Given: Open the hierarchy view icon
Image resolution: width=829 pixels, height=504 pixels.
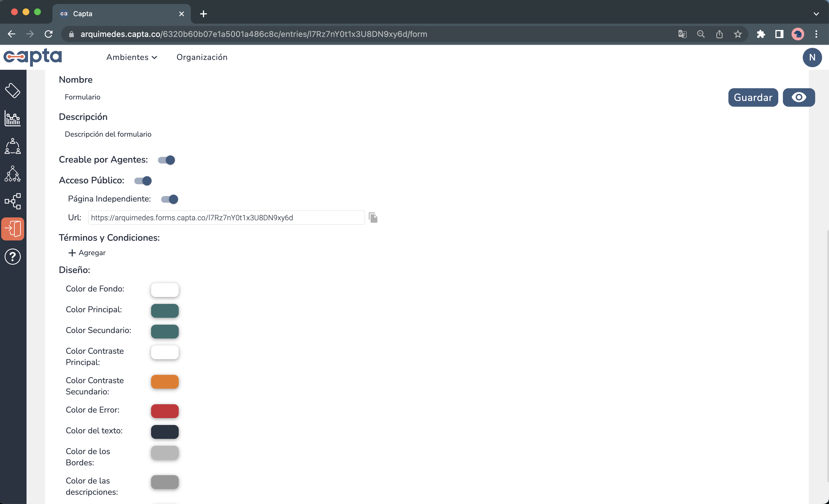Looking at the screenshot, I should tap(12, 174).
